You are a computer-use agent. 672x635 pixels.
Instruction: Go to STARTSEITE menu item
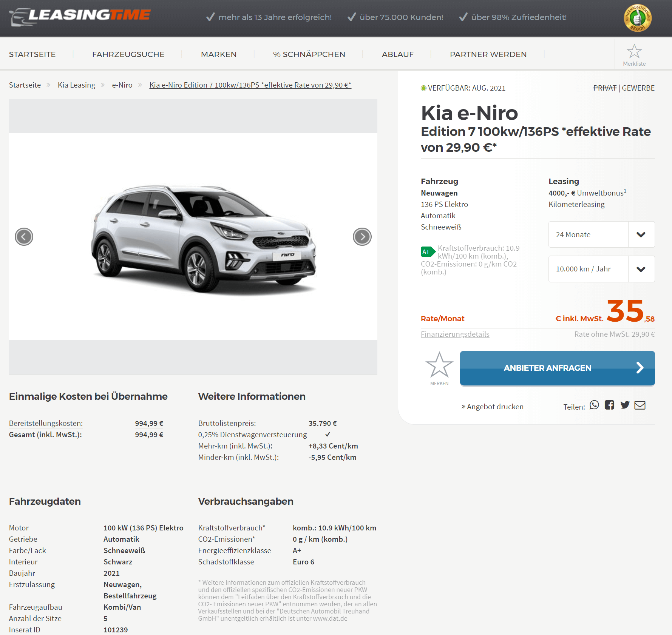click(x=32, y=54)
